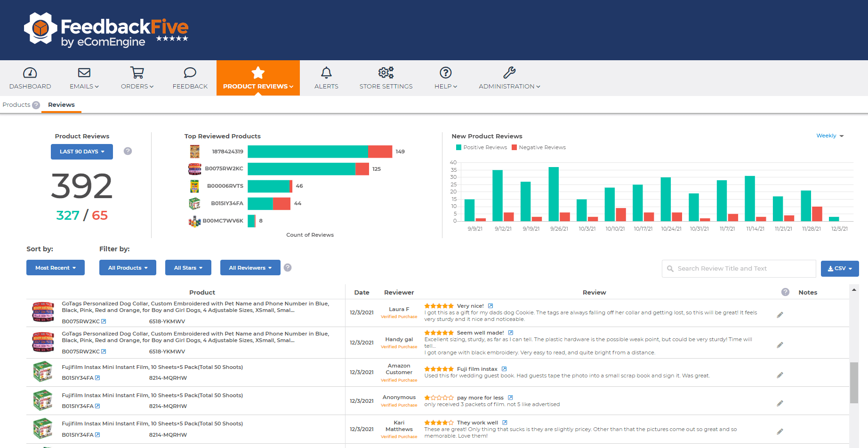The height and width of the screenshot is (448, 868).
Task: Click help icon beside Notes column header
Action: (x=785, y=292)
